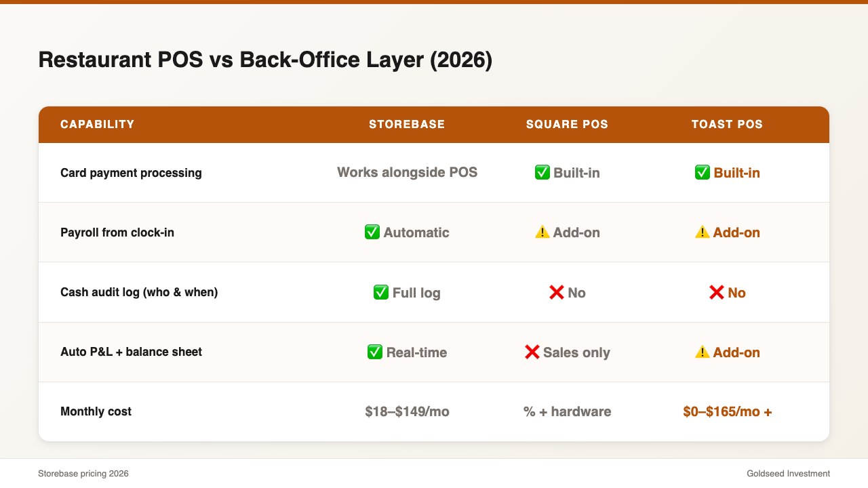This screenshot has width=868, height=488.
Task: Click the green check icon in Square POS Built-in cell
Action: pos(542,172)
